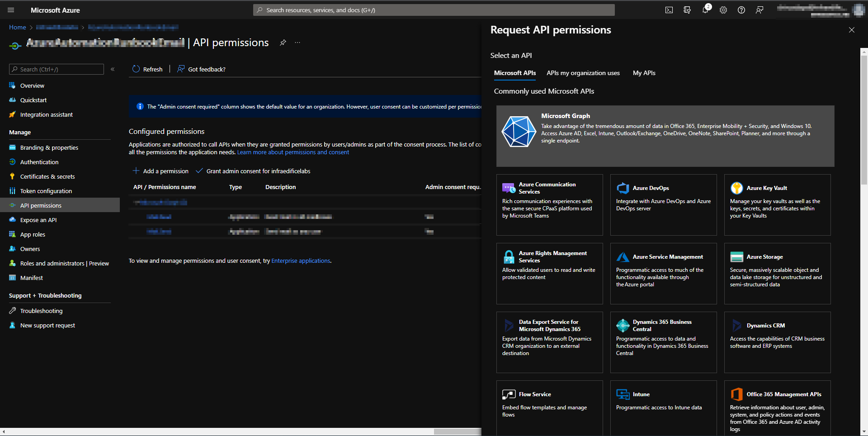Open the Directories and subscriptions filter icon
This screenshot has width=868, height=436.
coord(687,10)
